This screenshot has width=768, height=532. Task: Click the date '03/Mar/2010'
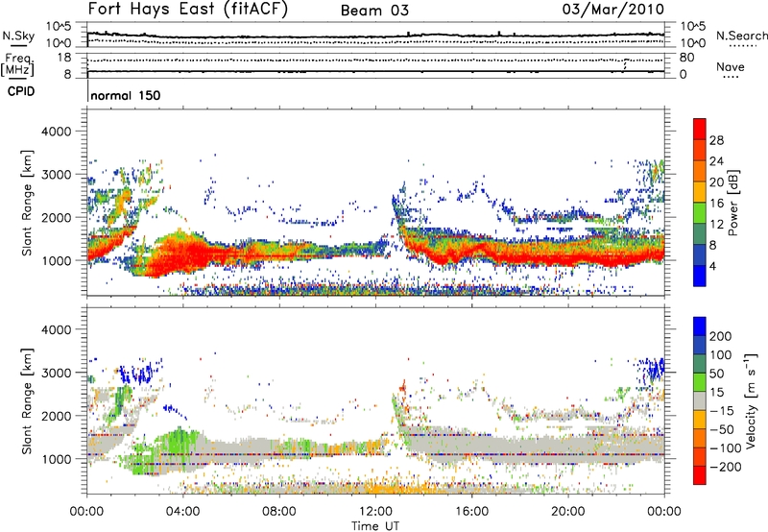pyautogui.click(x=613, y=9)
